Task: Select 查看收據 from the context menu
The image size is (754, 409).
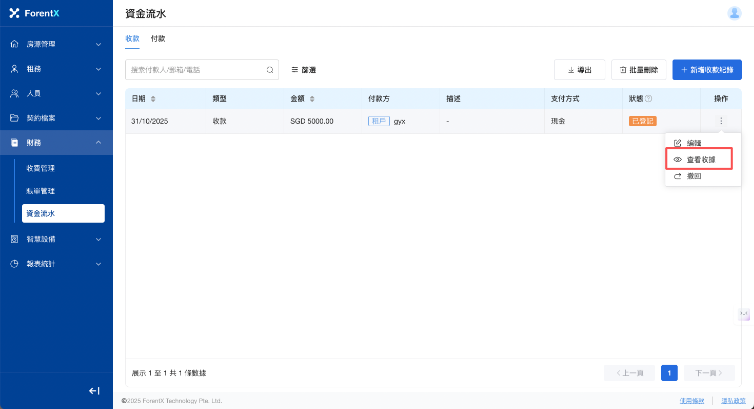Action: [x=699, y=159]
